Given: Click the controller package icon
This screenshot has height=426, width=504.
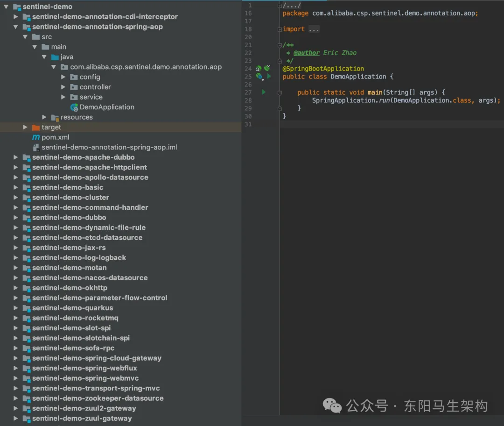Looking at the screenshot, I should click(x=74, y=87).
